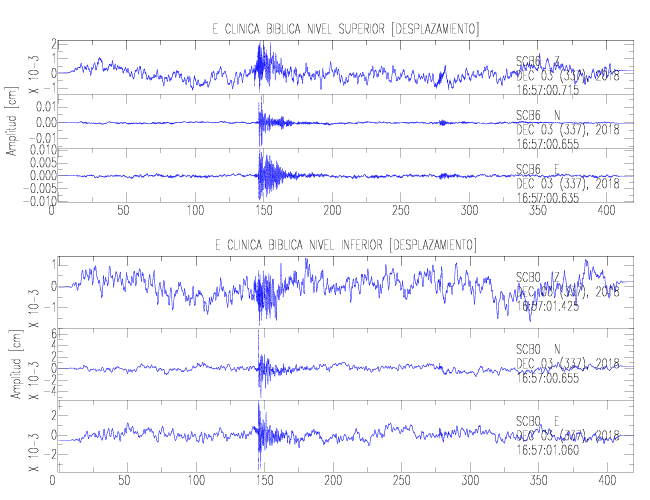Click the DEC 03 (337), 2018 date under SCB0 N
The image size is (650, 500).
568,364
